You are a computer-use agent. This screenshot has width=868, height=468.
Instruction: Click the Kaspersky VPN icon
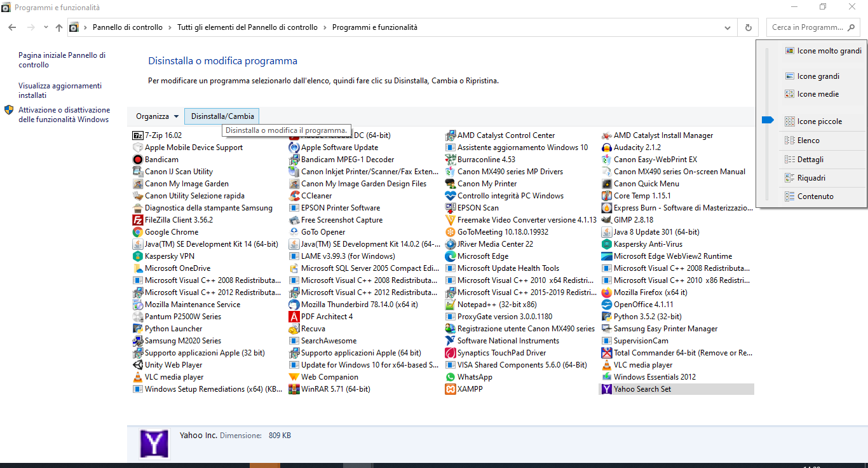138,256
